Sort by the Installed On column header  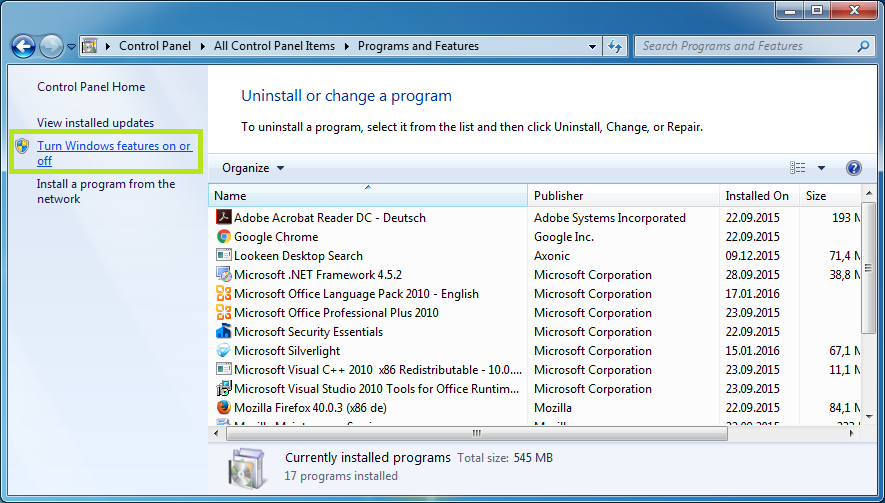[759, 195]
